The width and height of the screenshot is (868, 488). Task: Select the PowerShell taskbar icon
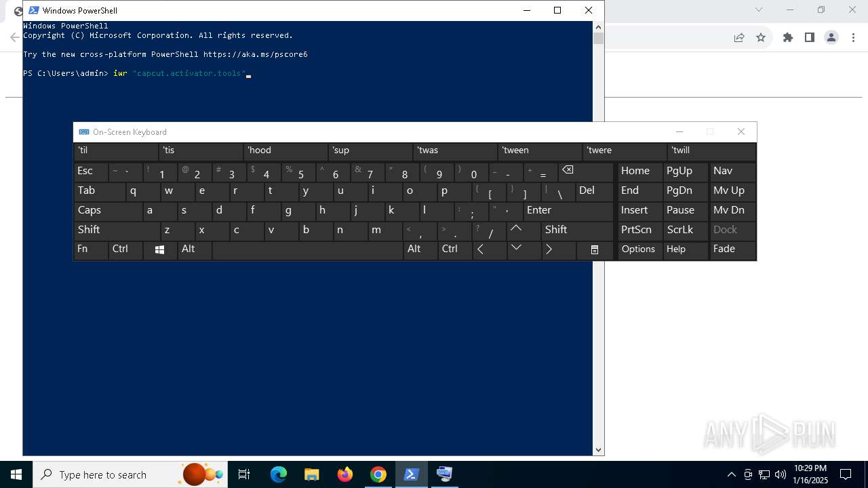411,474
